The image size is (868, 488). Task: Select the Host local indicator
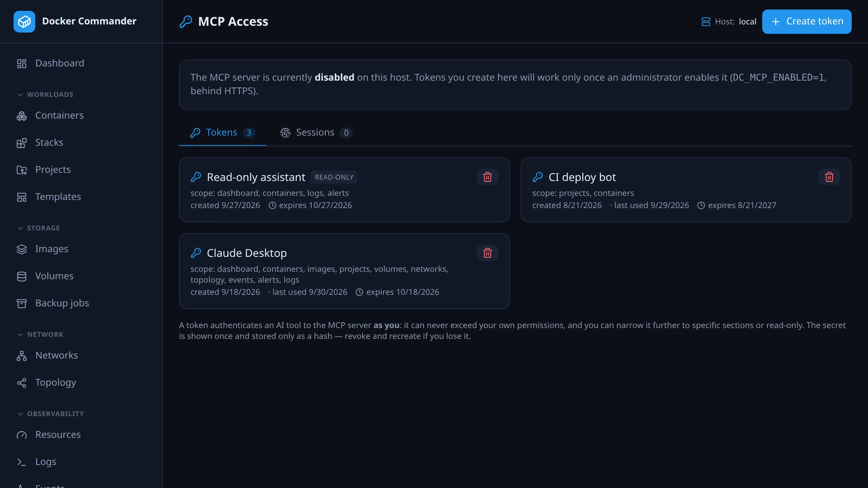pyautogui.click(x=729, y=22)
